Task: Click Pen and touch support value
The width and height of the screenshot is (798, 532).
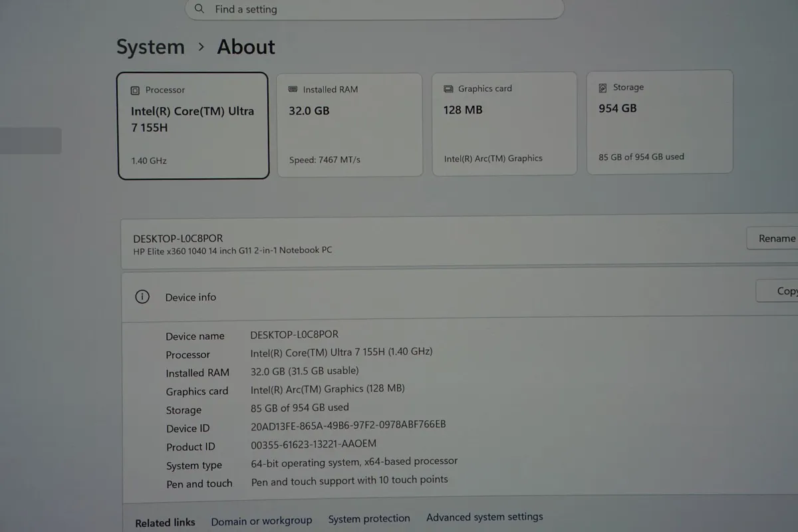Action: click(350, 480)
